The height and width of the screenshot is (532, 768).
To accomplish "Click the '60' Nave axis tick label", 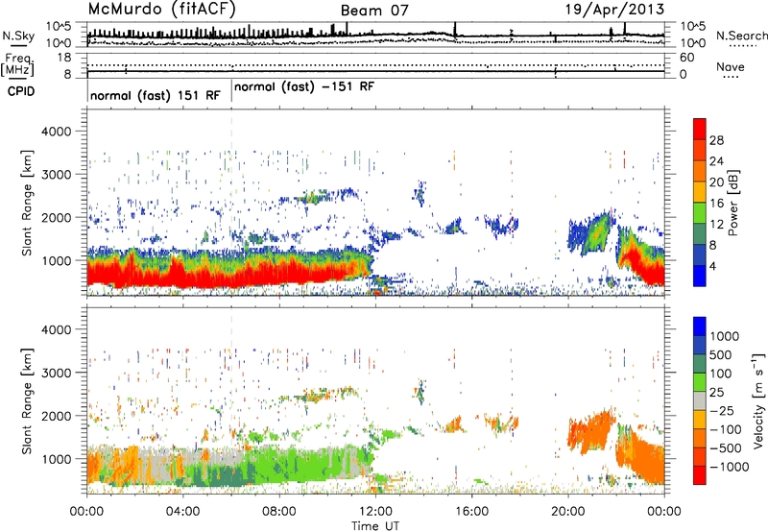I will pos(687,58).
